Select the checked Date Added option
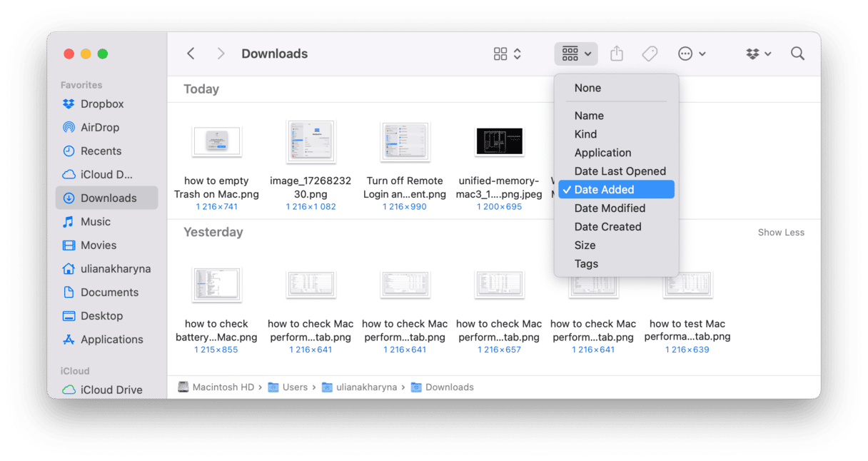 (x=616, y=190)
